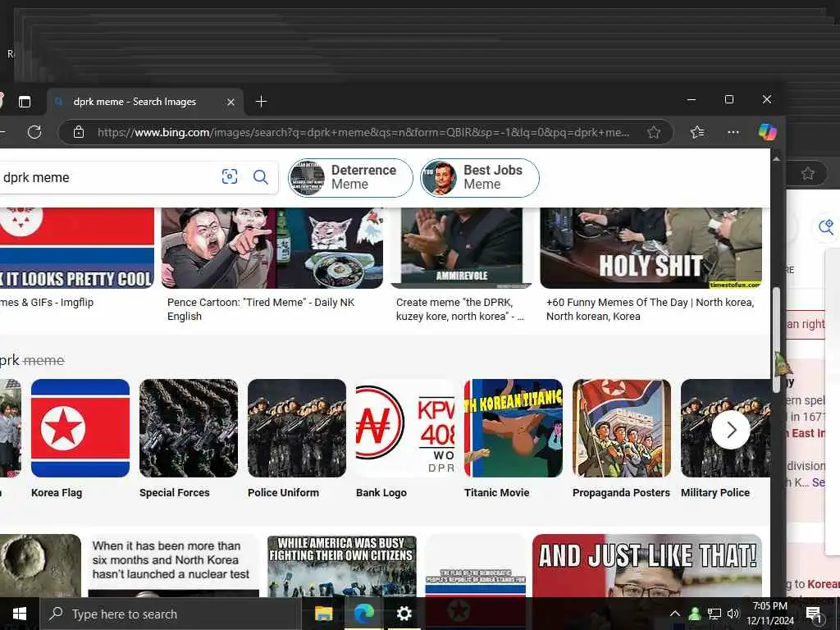The image size is (840, 630).
Task: Open the Windows Start menu
Action: coord(20,614)
